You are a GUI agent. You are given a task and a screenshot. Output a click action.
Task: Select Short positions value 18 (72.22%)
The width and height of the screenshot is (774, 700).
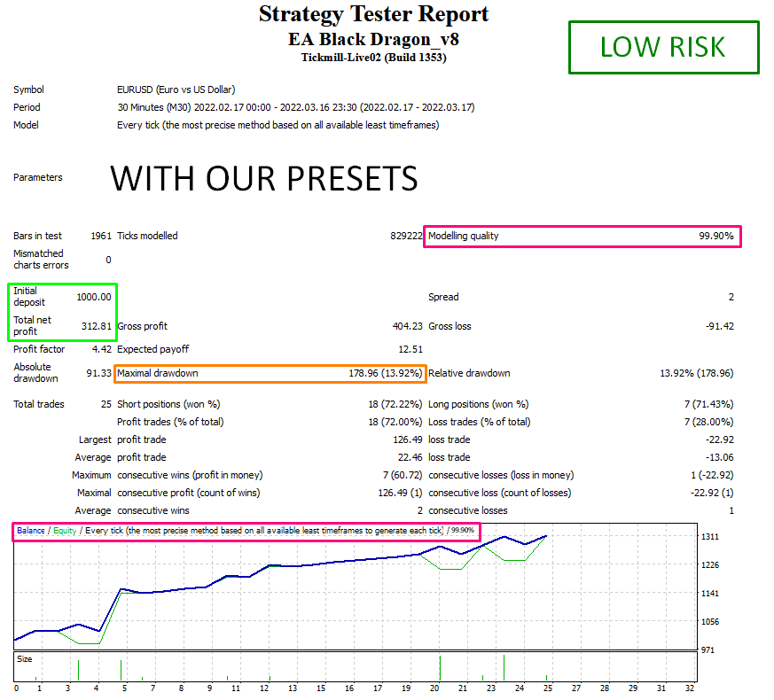395,405
